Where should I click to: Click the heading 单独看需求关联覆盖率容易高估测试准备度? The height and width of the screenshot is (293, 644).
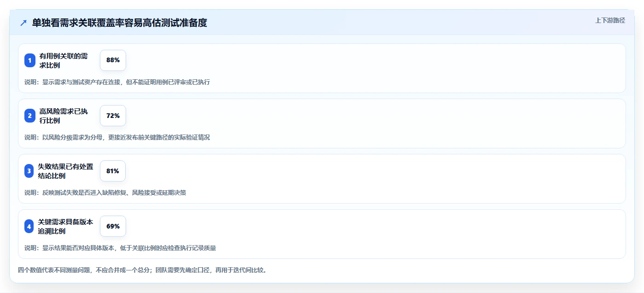(120, 23)
